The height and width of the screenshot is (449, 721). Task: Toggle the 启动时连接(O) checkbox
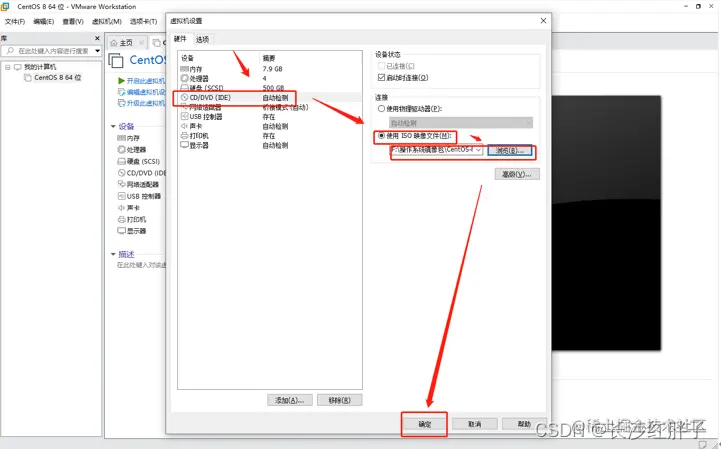(381, 77)
